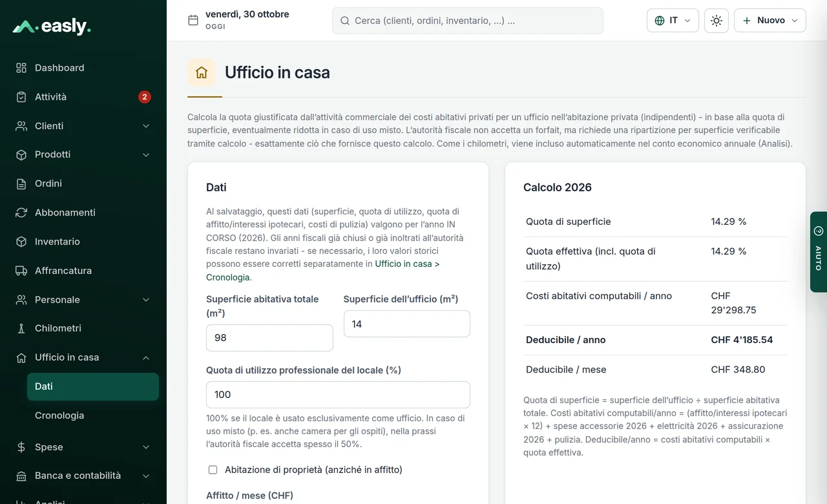Viewport: 827px width, 504px height.
Task: Click the Deducibile / anno value CHF 4'185.54
Action: [742, 340]
